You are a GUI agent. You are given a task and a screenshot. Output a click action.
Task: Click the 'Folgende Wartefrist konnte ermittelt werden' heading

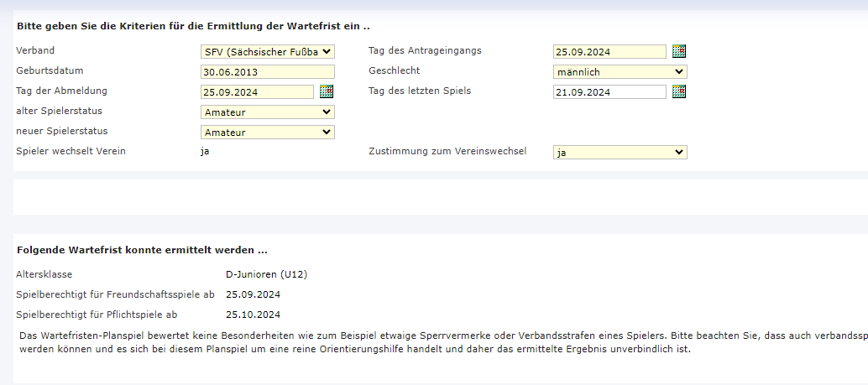tap(142, 250)
